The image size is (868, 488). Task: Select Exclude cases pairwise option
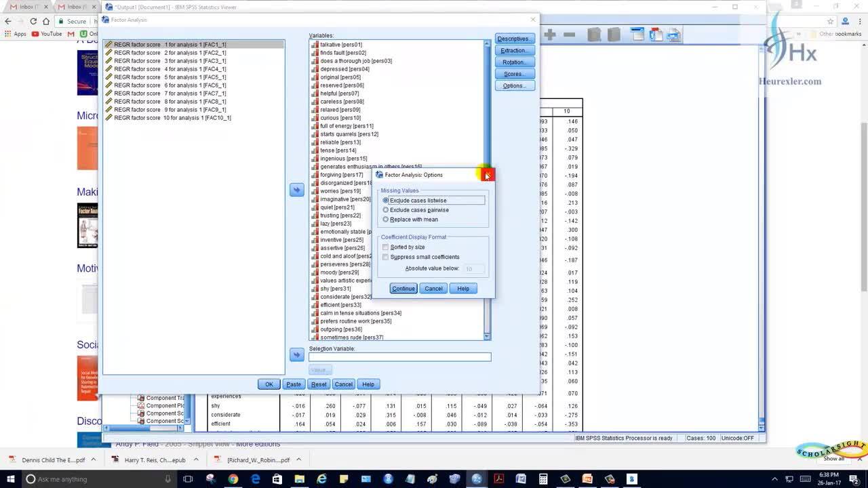pos(386,210)
